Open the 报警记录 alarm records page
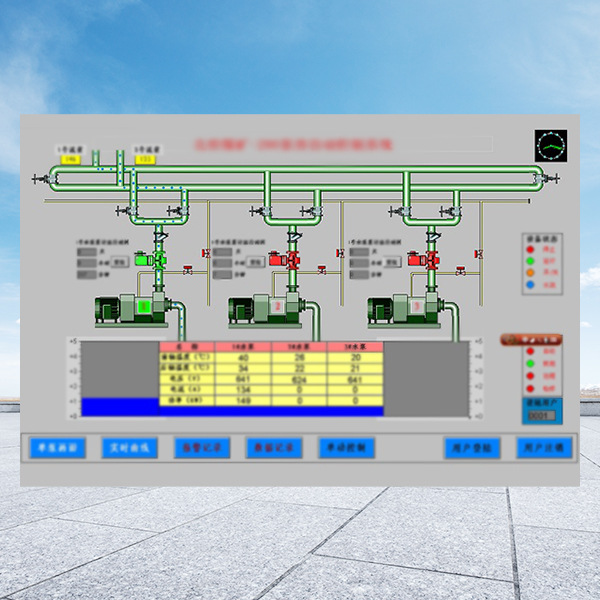Screen dimensions: 600x600 (x=202, y=447)
